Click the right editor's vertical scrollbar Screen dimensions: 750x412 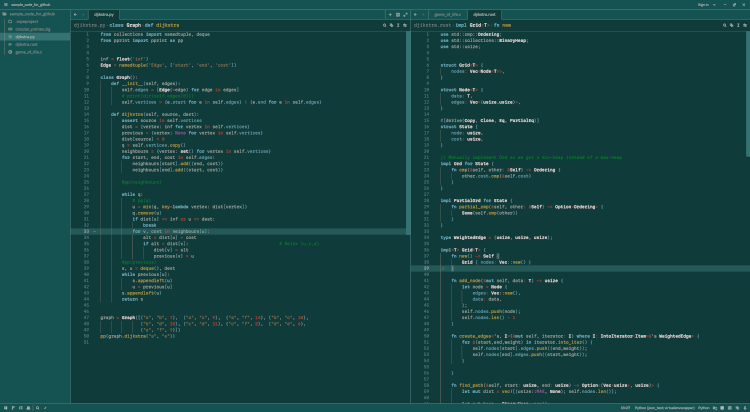click(748, 93)
